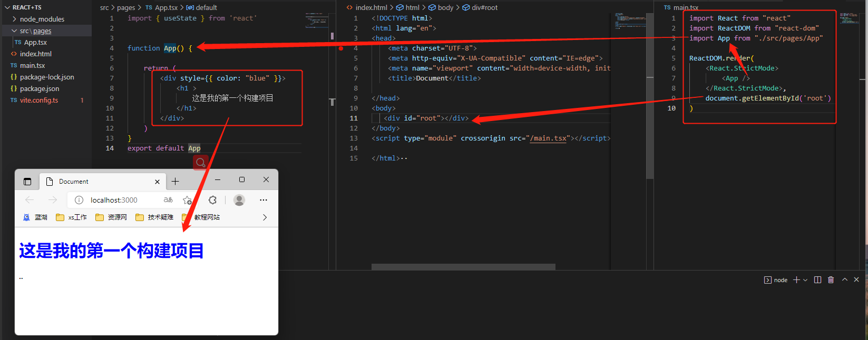868x340 pixels.
Task: Click the div#root breadcrumb segment
Action: [480, 7]
